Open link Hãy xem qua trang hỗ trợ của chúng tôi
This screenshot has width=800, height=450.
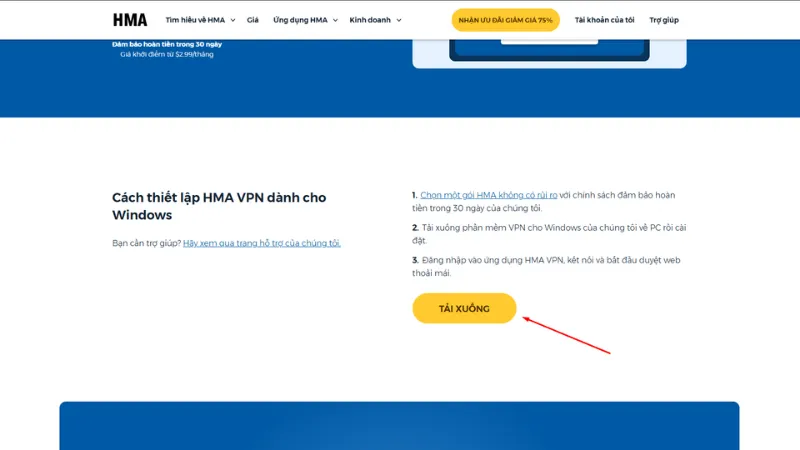coord(262,243)
